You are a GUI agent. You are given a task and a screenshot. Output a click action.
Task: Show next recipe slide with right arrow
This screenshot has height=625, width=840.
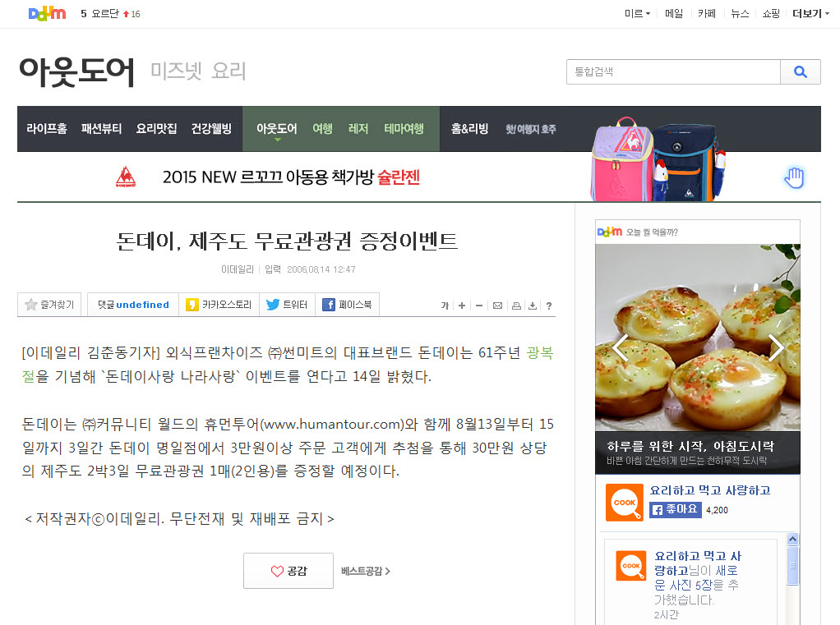[776, 348]
